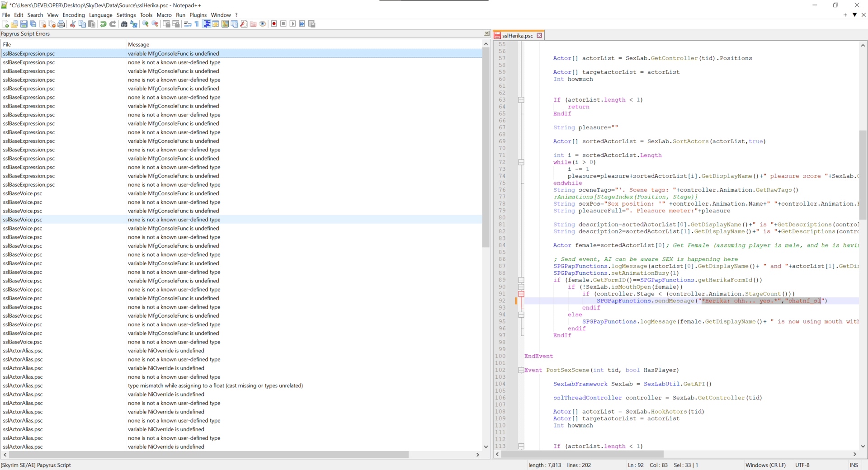The height and width of the screenshot is (470, 868).
Task: Stop macro recording in the toolbar
Action: [x=283, y=23]
